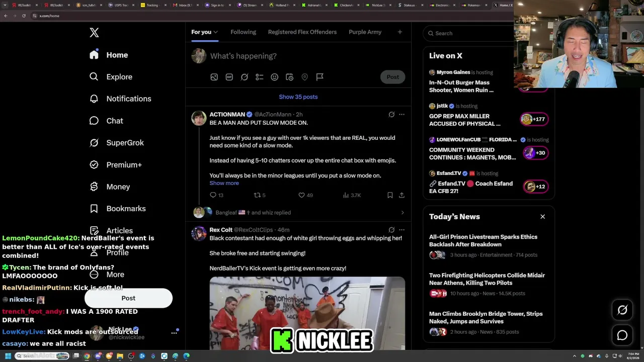Screen dimensions: 644x362
Task: View analytics showing 3.7K views
Action: [x=352, y=195]
